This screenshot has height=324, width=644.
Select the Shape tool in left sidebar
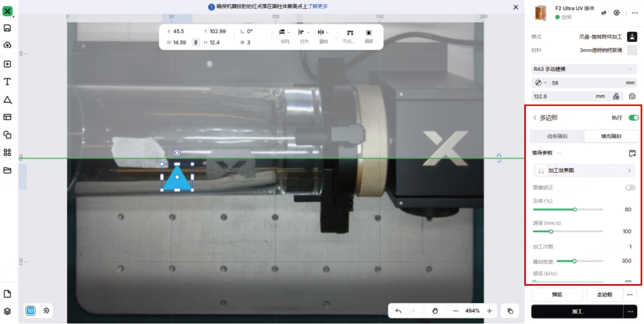[x=7, y=100]
